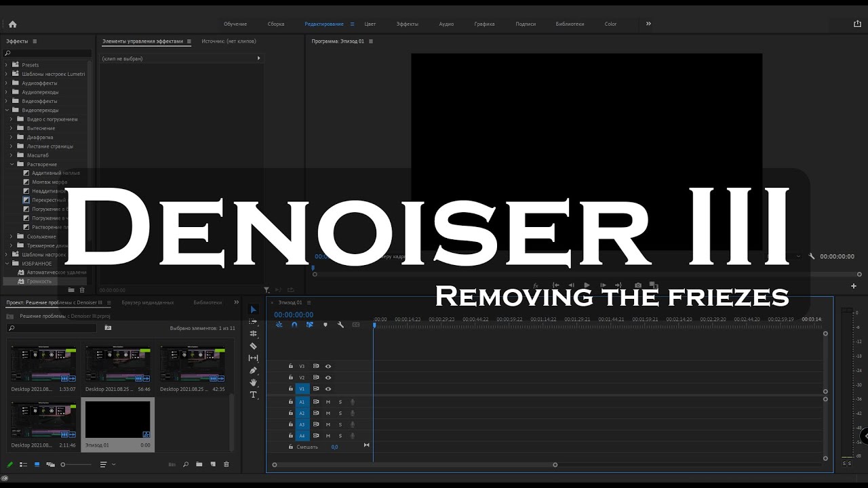Switch to the Аудио workspace
This screenshot has width=868, height=488.
pos(446,24)
